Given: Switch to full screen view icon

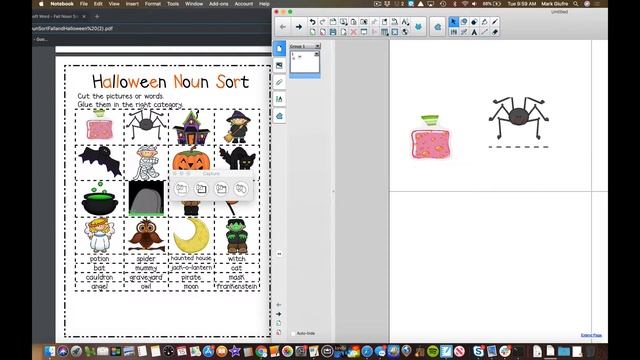Looking at the screenshot, I should pyautogui.click(x=395, y=32).
